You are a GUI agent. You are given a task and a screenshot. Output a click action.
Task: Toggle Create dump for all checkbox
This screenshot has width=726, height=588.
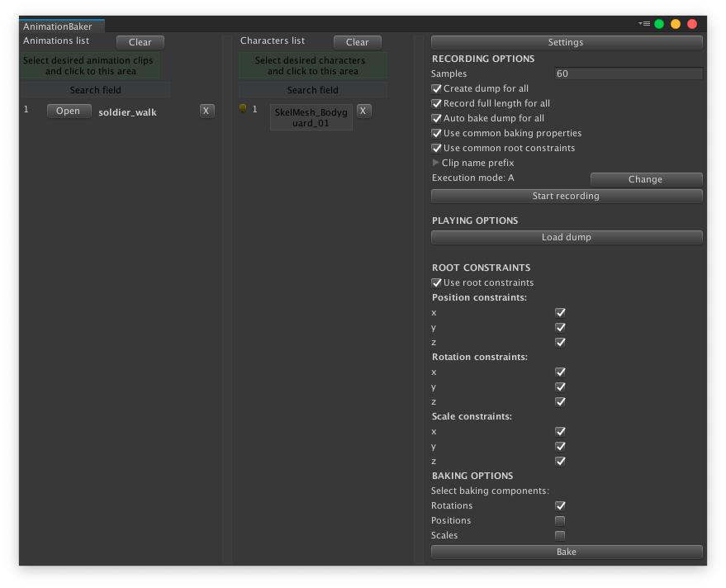[x=436, y=88]
